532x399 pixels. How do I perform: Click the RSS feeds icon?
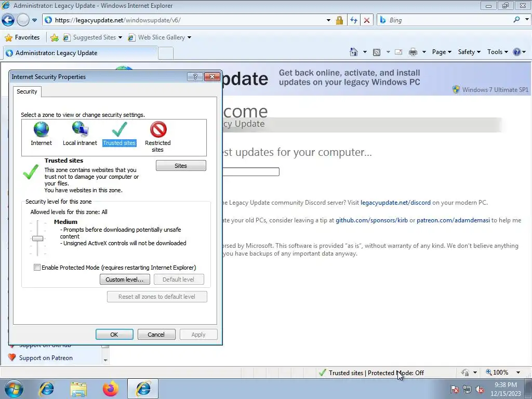(377, 52)
